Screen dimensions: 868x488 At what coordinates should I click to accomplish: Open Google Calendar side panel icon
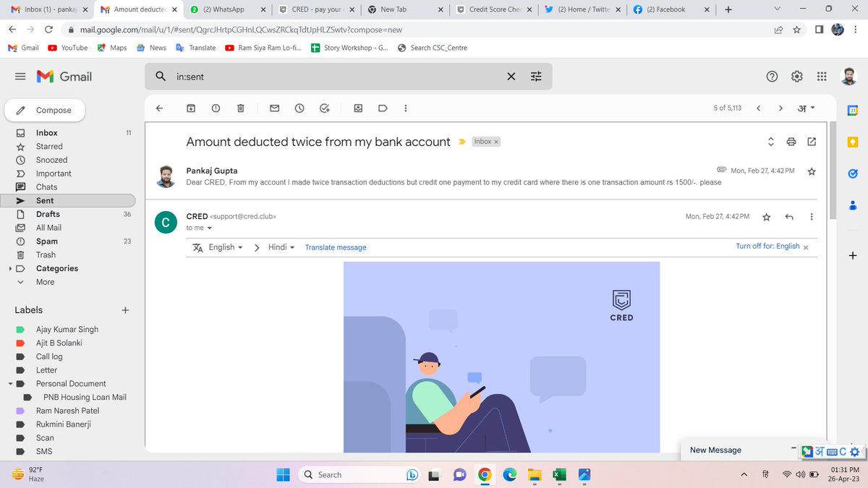[853, 110]
